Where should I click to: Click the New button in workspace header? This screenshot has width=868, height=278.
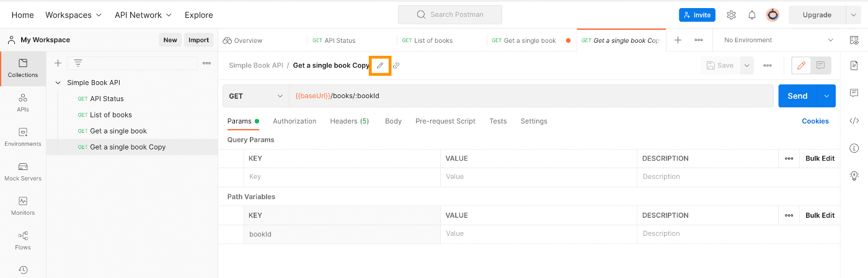(170, 40)
